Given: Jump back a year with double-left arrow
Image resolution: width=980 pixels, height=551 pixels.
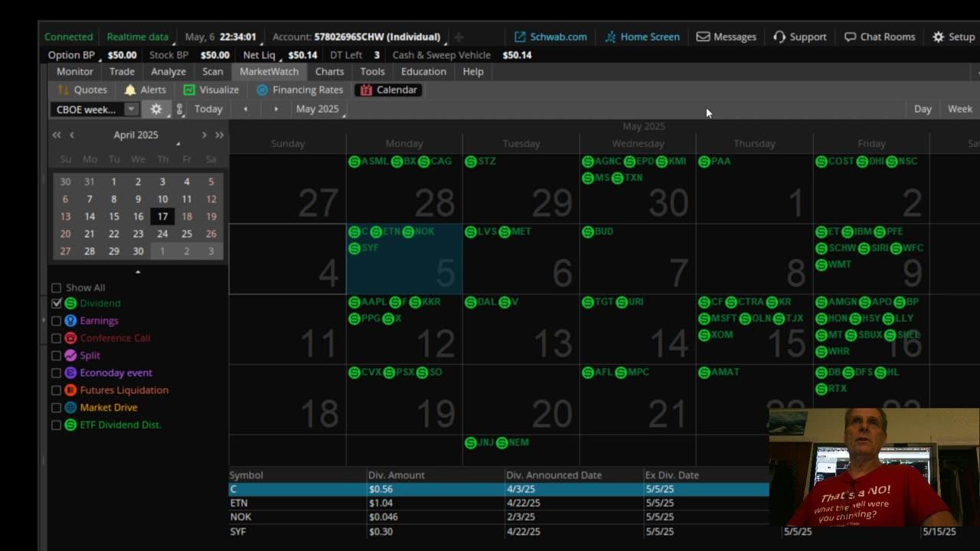Looking at the screenshot, I should [57, 135].
